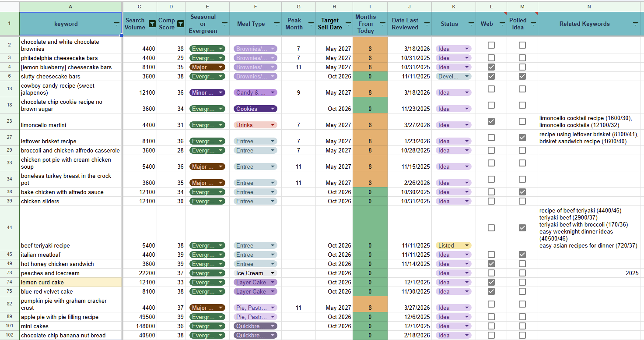Select the 2025 value in Related Keywords
This screenshot has height=340, width=644.
[589, 273]
